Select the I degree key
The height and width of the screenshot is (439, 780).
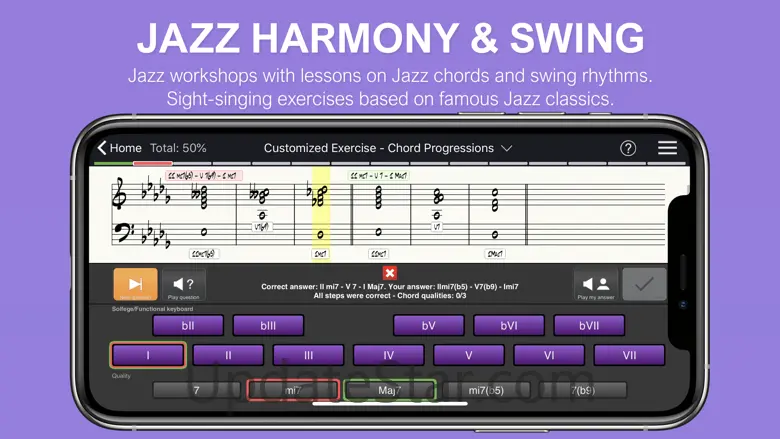(148, 355)
